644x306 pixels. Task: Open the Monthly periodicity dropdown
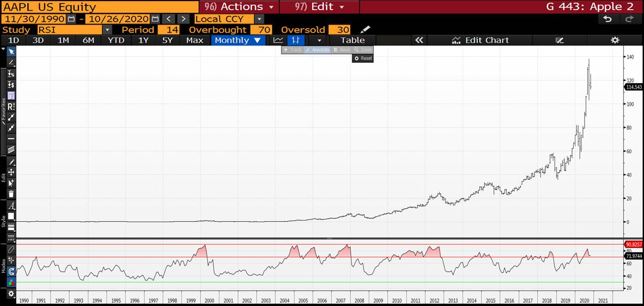click(x=238, y=40)
